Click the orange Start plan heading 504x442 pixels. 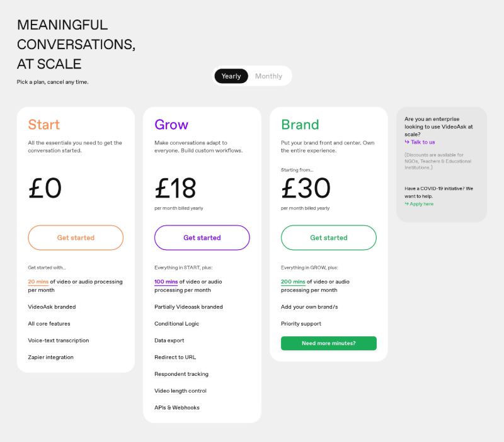pyautogui.click(x=44, y=125)
